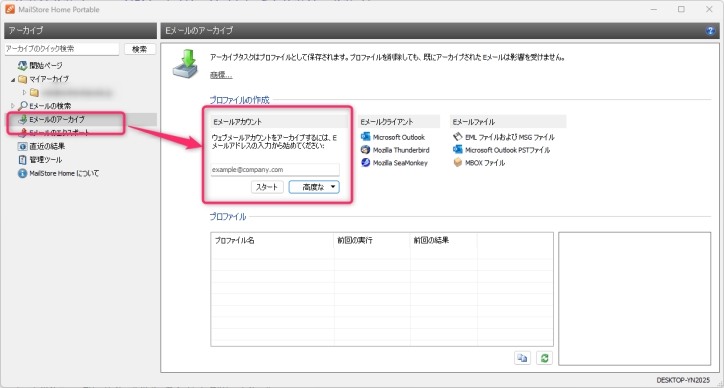Maximize the MailStore Home window

tap(682, 9)
